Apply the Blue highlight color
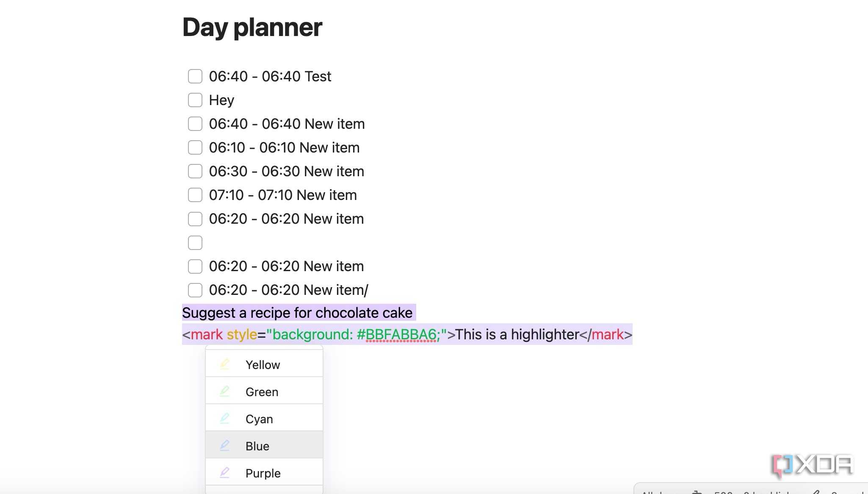This screenshot has height=494, width=868. pyautogui.click(x=264, y=445)
